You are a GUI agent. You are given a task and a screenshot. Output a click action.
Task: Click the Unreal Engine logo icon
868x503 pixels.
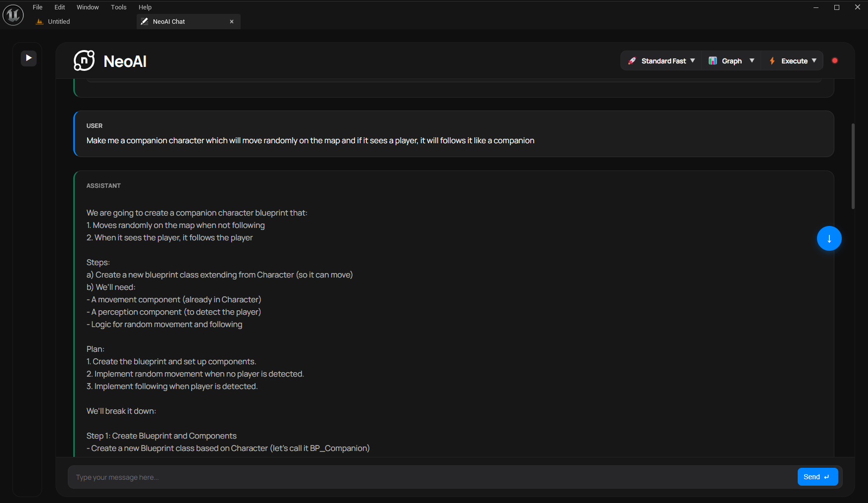[x=13, y=15]
